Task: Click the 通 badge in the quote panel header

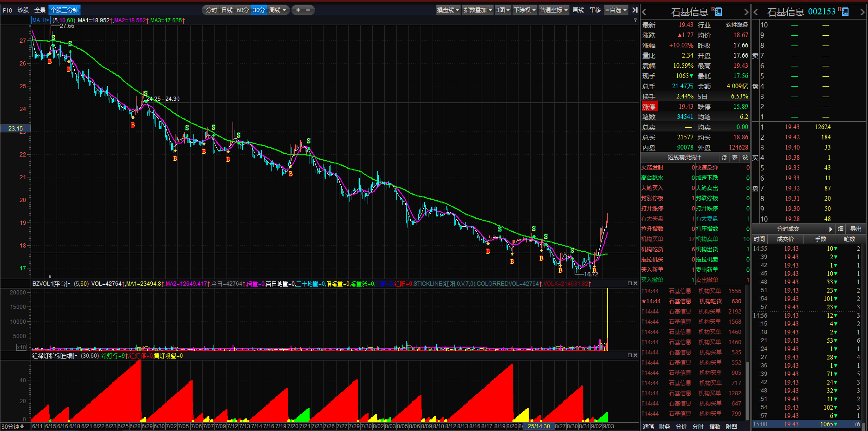Action: (x=718, y=12)
